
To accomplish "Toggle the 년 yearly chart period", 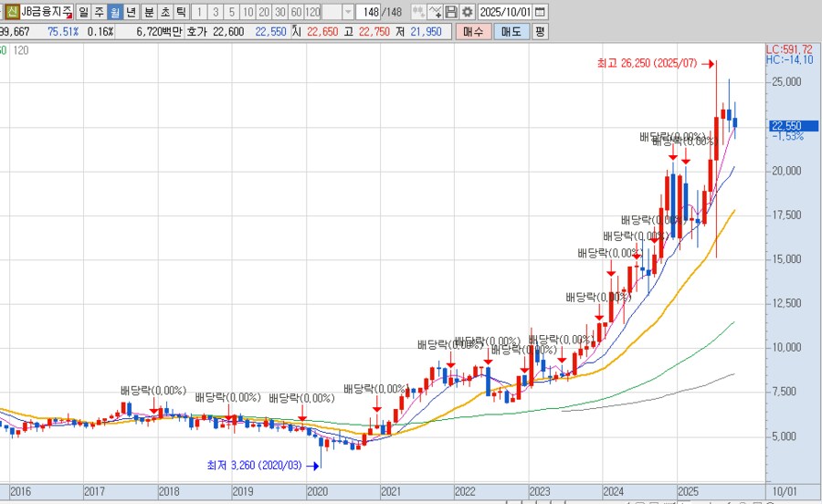I will [132, 12].
